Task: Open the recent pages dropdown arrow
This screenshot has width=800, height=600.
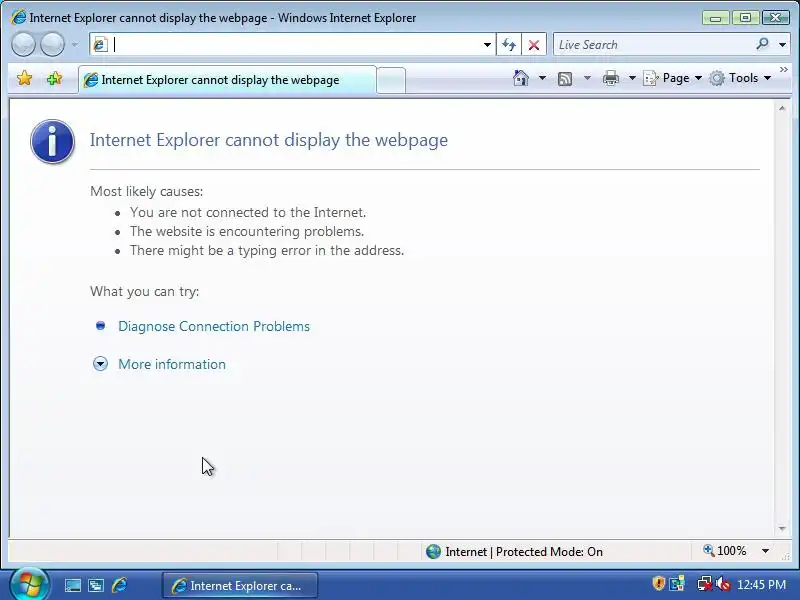Action: (x=74, y=44)
